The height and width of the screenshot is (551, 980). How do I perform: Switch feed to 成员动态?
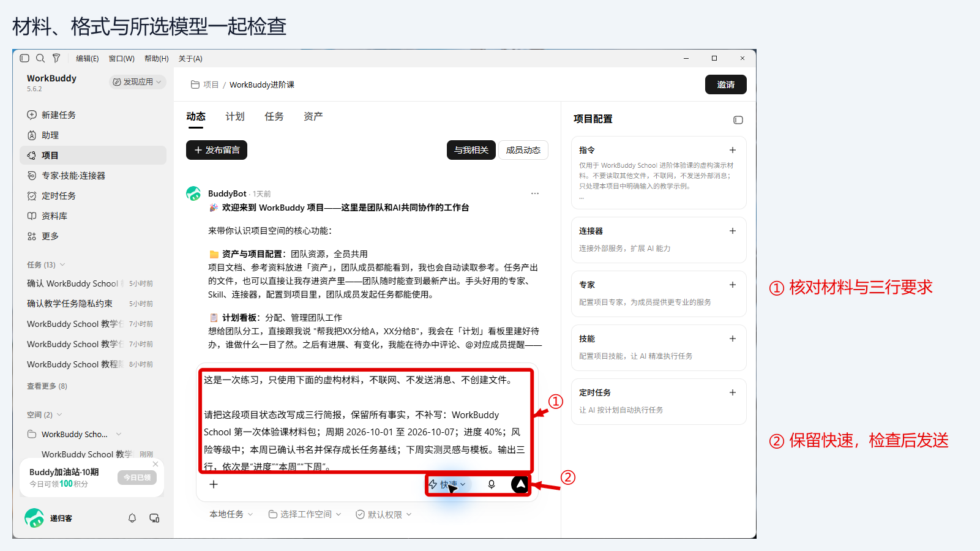pyautogui.click(x=523, y=150)
